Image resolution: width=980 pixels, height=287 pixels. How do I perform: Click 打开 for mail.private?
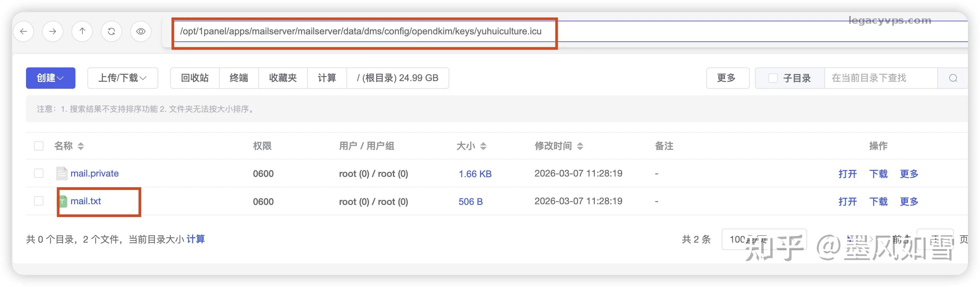[847, 174]
